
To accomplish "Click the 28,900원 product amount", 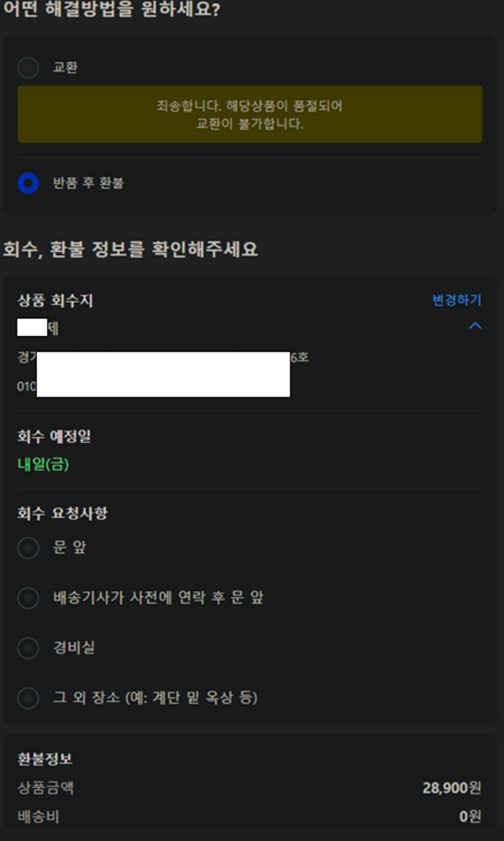I will pos(452,788).
